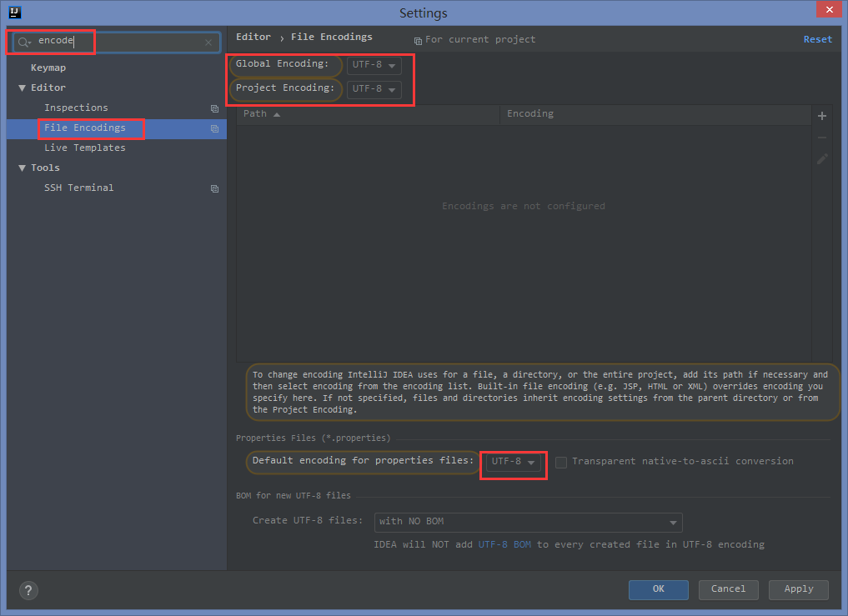Screen dimensions: 848x616
Task: Open the Project Encoding dropdown
Action: [x=374, y=88]
